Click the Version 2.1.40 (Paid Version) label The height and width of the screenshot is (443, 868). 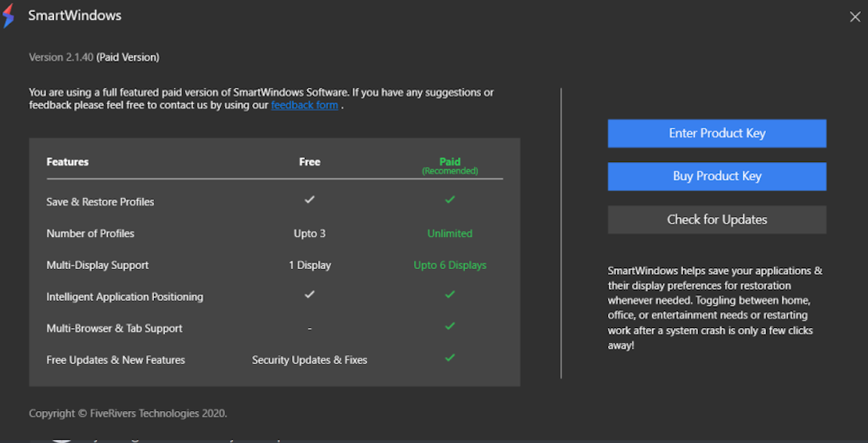point(94,57)
